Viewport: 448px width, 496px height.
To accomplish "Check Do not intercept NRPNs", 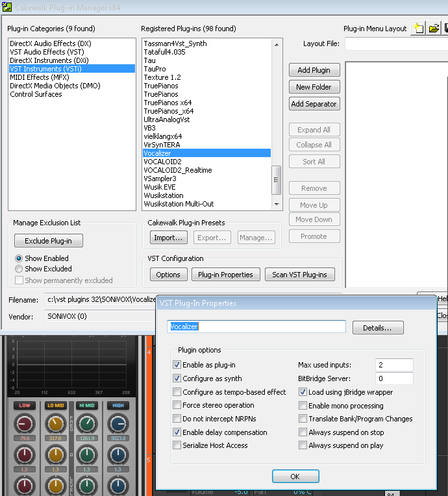I will pyautogui.click(x=177, y=419).
